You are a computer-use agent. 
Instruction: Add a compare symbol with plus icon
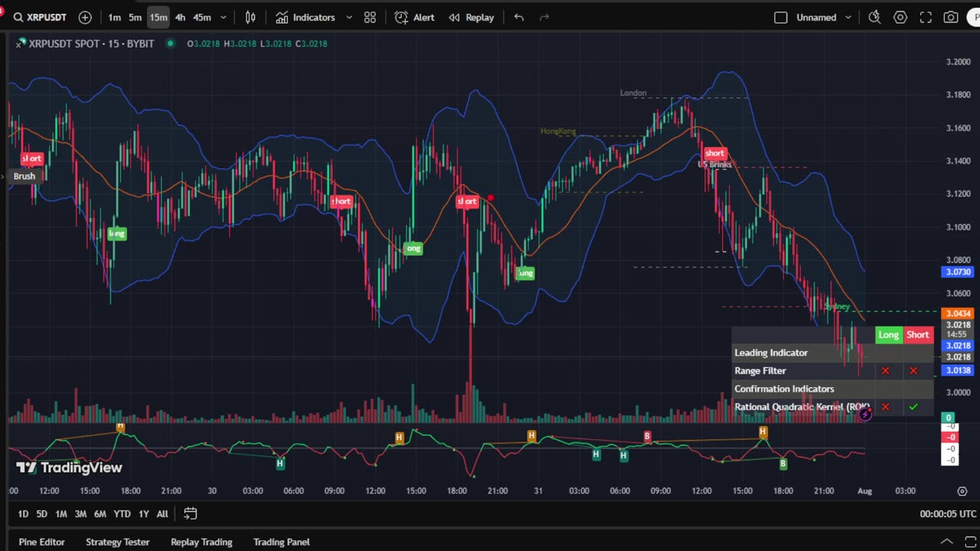85,17
